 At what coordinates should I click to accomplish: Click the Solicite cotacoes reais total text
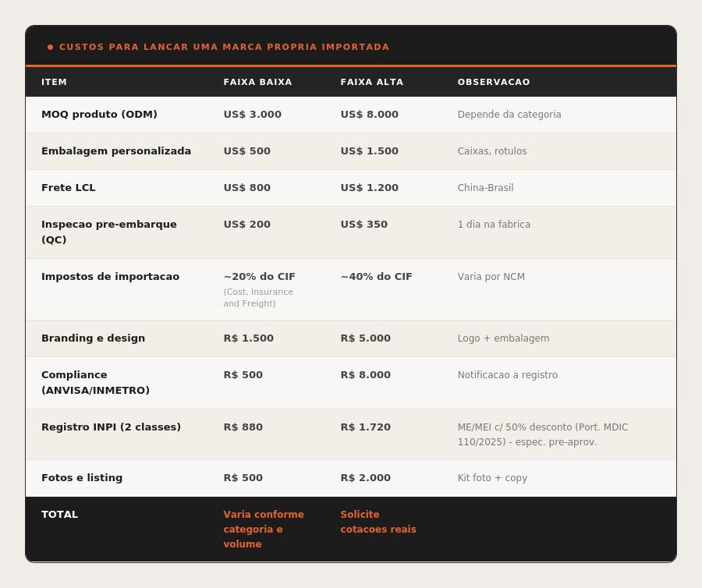tap(378, 522)
